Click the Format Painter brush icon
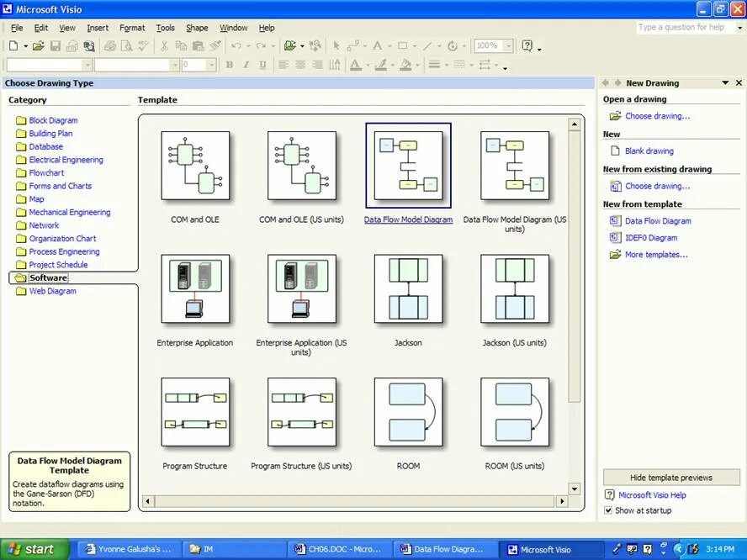The image size is (747, 560). pos(215,45)
